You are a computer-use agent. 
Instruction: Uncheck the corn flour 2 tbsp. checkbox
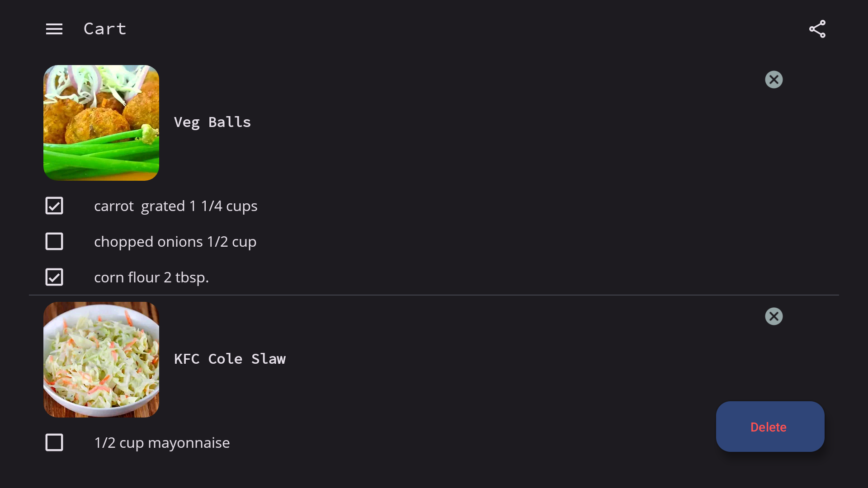click(x=54, y=277)
